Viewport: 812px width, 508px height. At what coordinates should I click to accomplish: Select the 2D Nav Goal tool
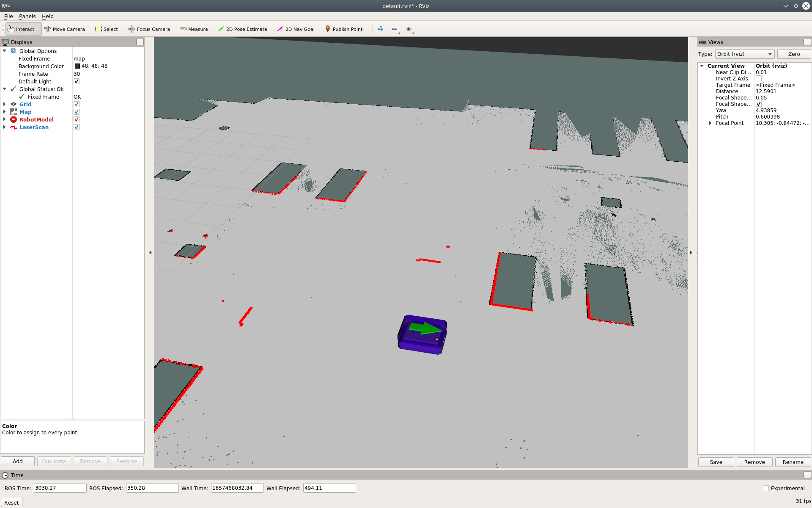(296, 29)
